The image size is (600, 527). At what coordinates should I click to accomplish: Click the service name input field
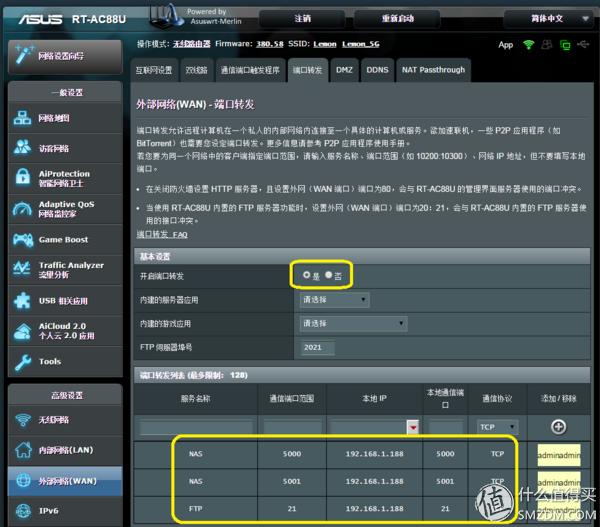coord(196,427)
